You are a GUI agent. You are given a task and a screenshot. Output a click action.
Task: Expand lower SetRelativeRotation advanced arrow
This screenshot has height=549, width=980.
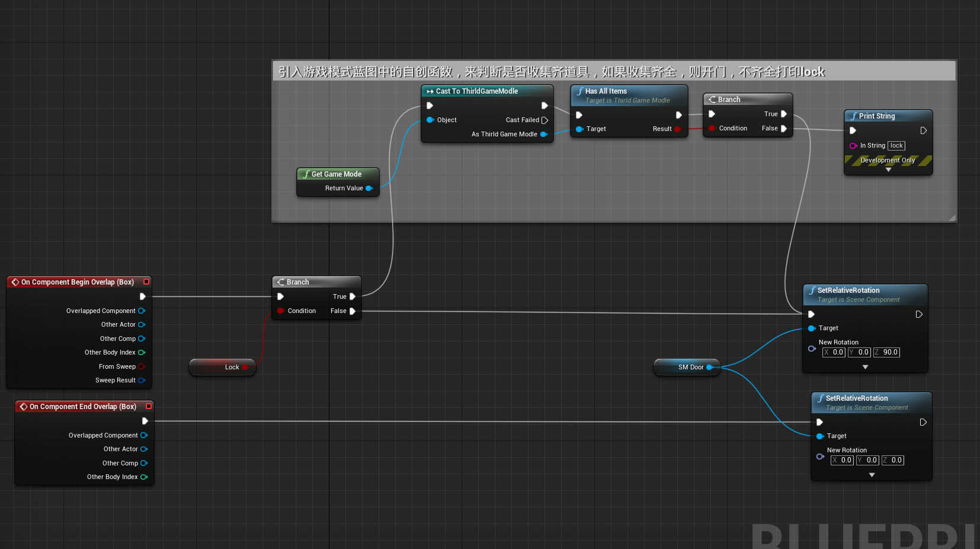pyautogui.click(x=872, y=475)
